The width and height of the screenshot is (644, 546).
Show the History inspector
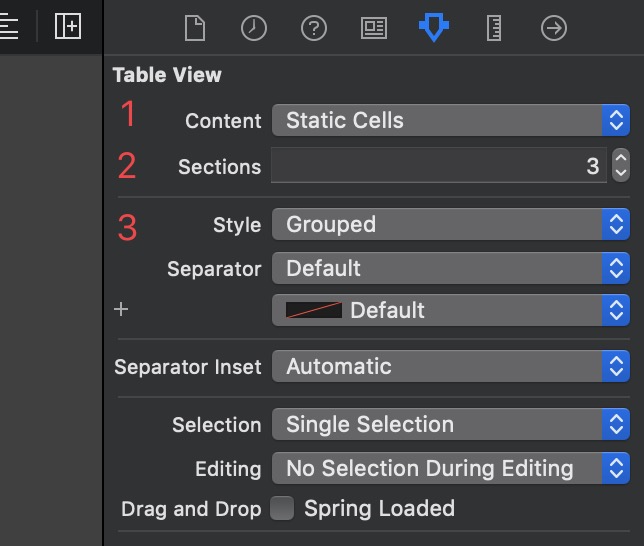pos(254,28)
